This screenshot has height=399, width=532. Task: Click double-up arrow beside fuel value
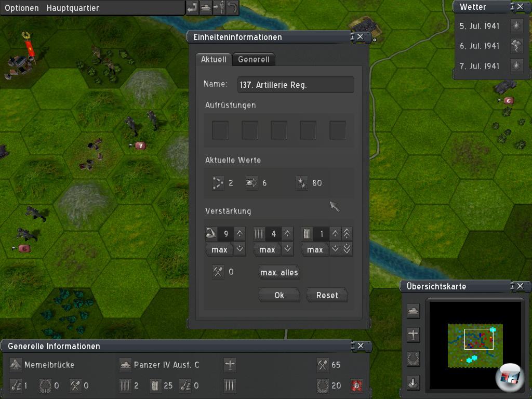(x=347, y=234)
